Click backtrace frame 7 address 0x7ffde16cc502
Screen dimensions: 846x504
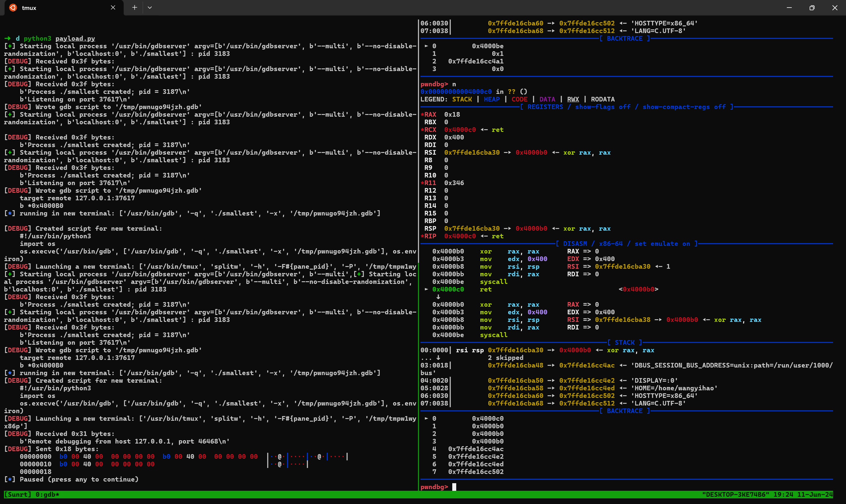[476, 472]
